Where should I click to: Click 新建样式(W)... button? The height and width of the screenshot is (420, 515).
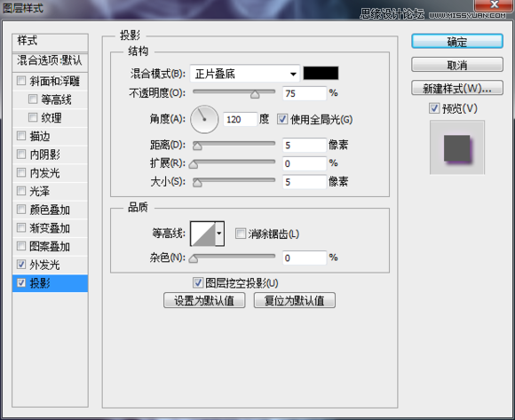(457, 88)
